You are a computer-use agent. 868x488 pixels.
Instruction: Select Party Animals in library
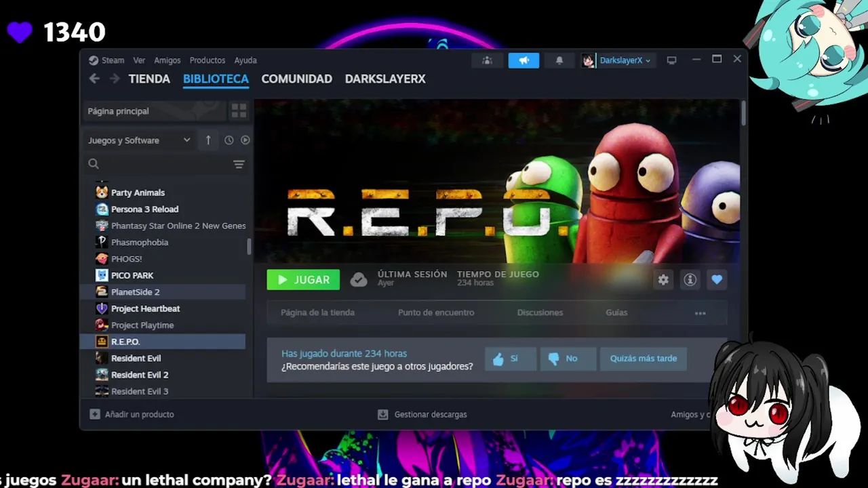[x=163, y=192]
